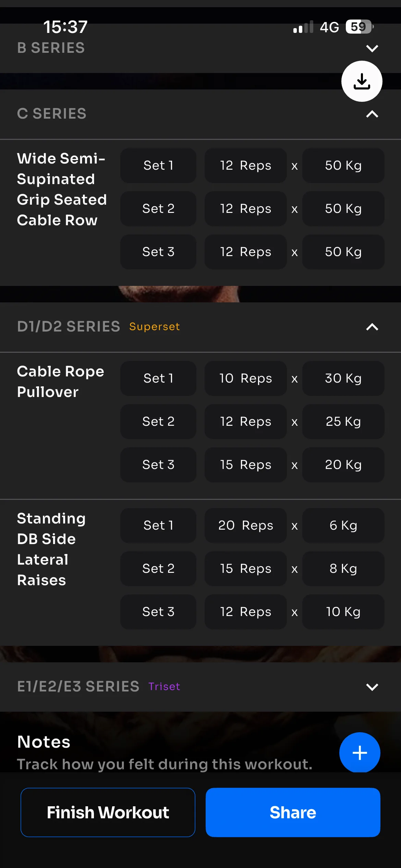Tap the battery indicator in status bar

[359, 27]
